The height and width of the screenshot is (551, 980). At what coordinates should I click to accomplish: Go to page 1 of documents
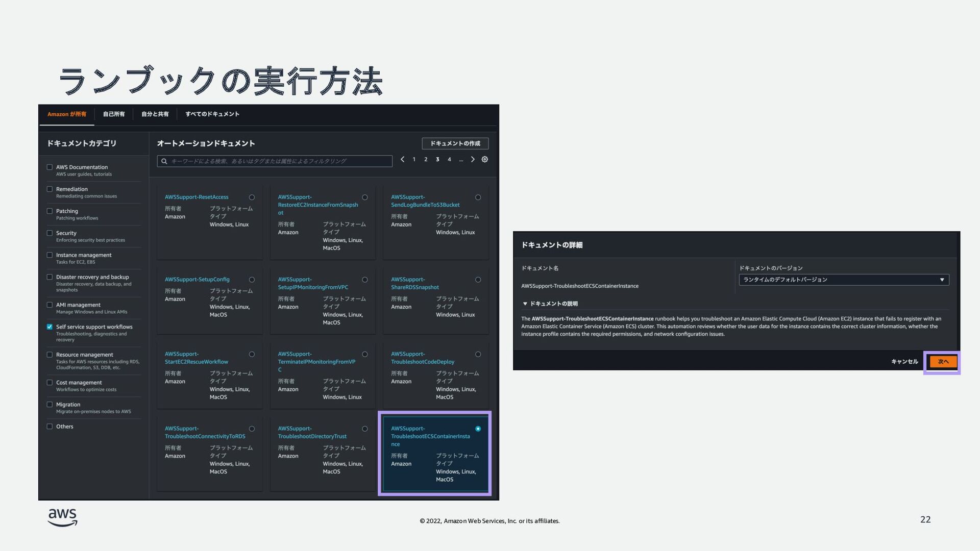414,160
